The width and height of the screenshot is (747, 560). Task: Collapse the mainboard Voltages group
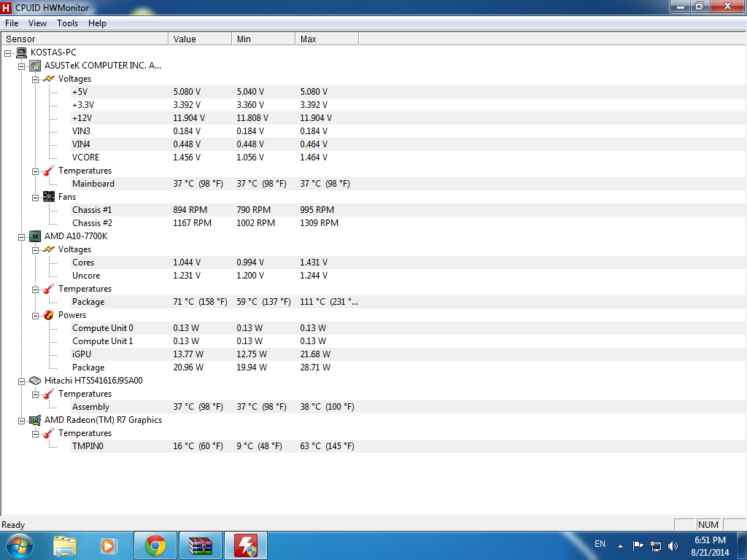(35, 79)
